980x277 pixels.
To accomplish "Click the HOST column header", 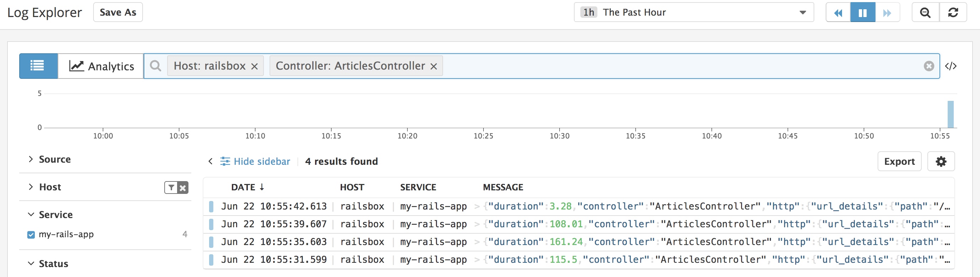I will tap(352, 187).
